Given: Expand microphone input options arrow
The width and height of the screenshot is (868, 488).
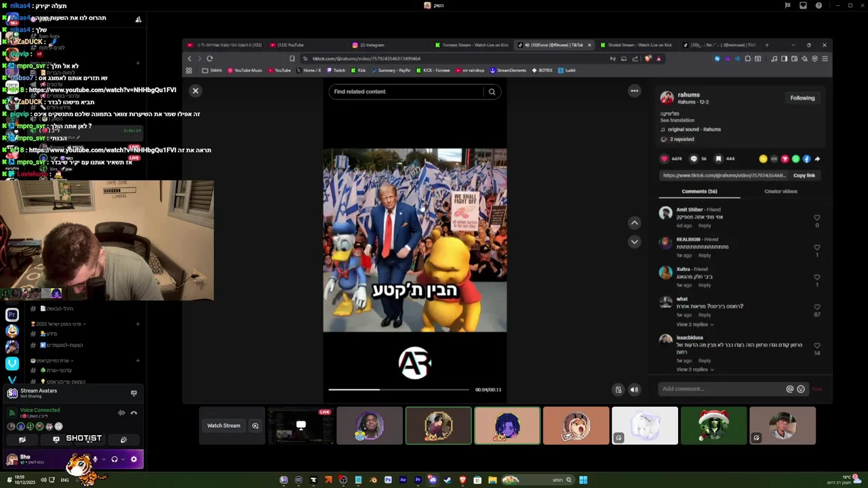Looking at the screenshot, I should [x=103, y=459].
